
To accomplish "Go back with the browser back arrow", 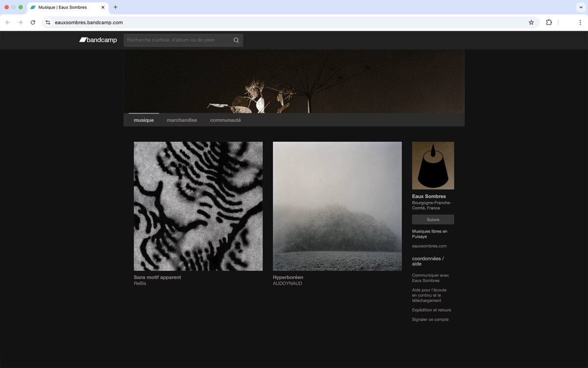I will coord(7,23).
